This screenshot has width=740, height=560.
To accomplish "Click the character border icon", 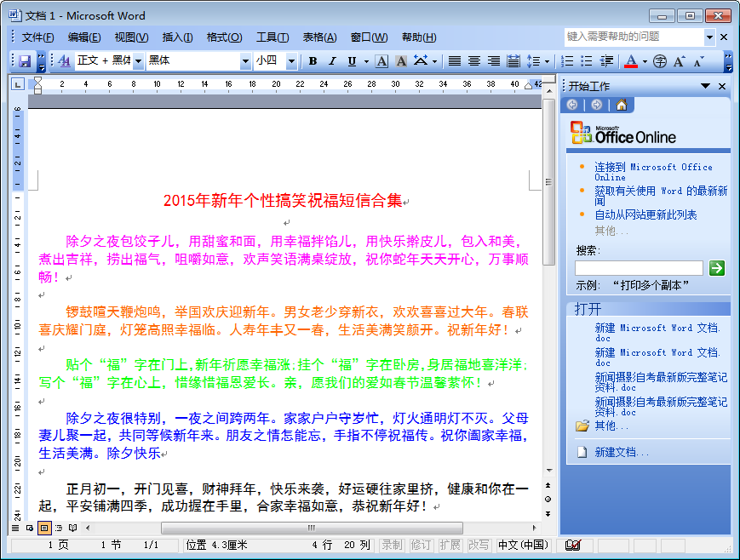I will click(x=381, y=61).
